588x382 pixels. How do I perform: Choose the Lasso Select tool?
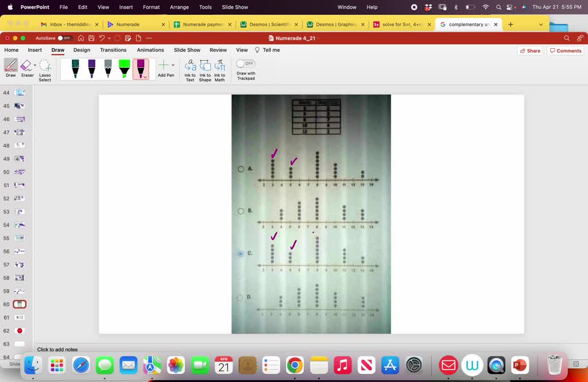tap(45, 71)
